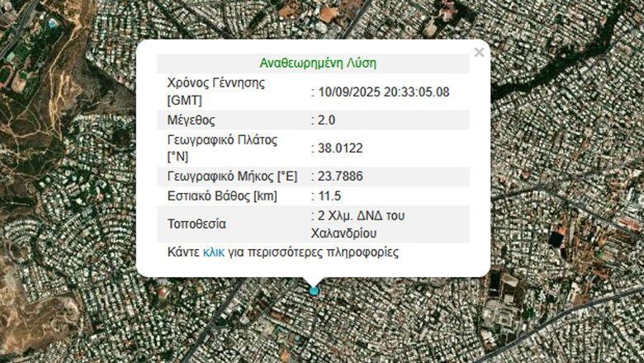644x363 pixels.
Task: Close the earthquake info popup
Action: [479, 53]
